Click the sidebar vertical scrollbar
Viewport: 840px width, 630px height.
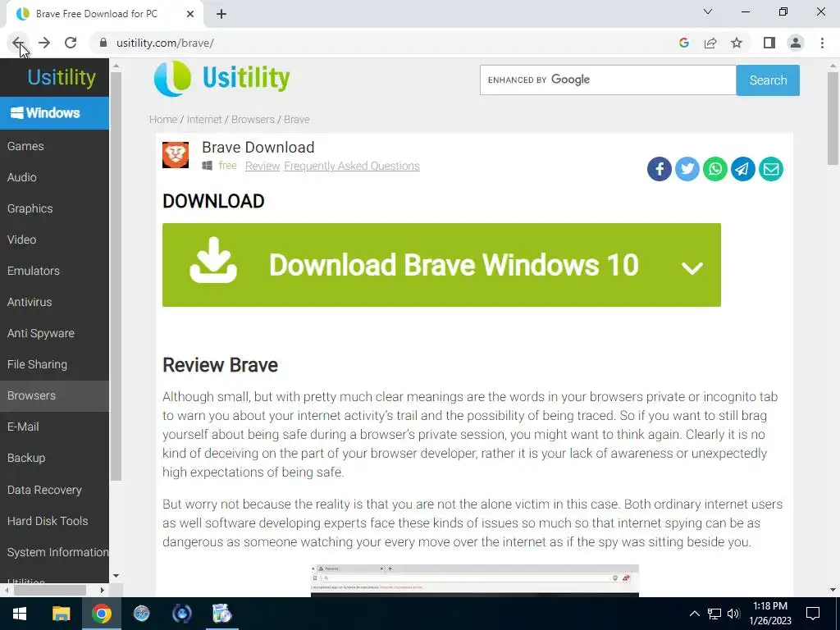tap(116, 276)
